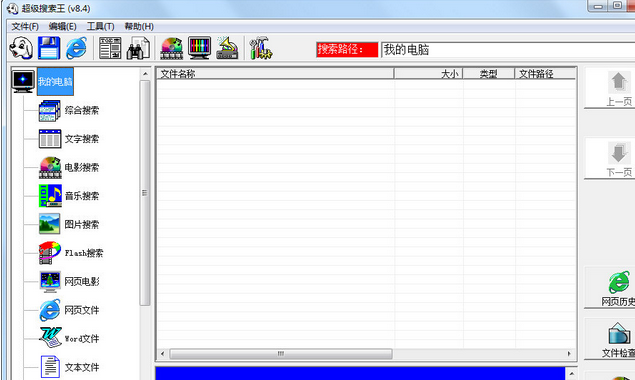This screenshot has width=635, height=380.
Task: Click the dog head icon in toolbar
Action: coord(21,48)
